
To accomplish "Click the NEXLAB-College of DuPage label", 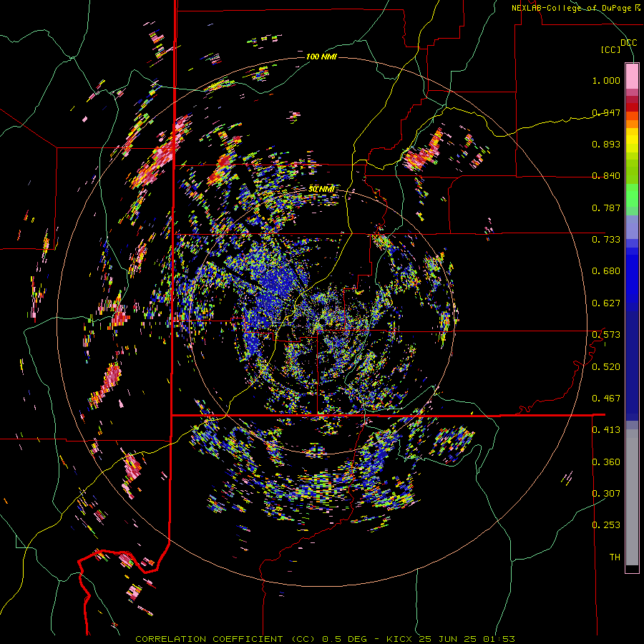I will click(x=571, y=8).
